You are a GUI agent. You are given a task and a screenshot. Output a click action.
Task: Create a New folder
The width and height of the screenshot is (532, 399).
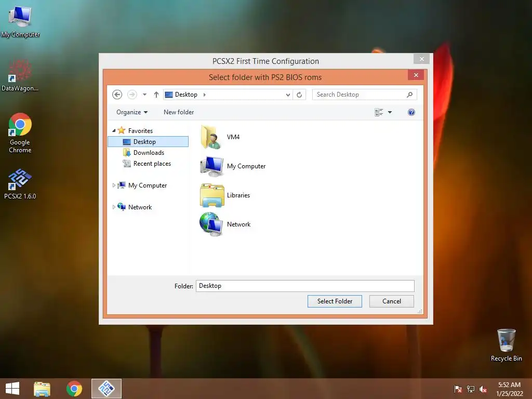[x=179, y=112]
